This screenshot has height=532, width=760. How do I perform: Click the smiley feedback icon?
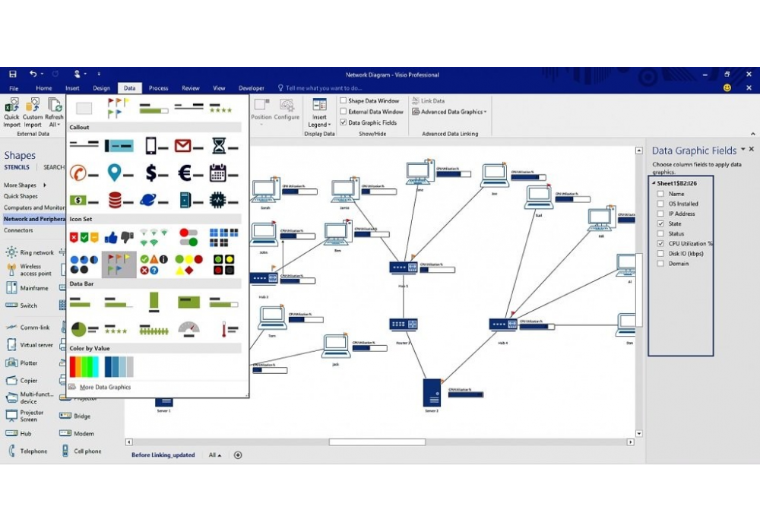point(727,87)
